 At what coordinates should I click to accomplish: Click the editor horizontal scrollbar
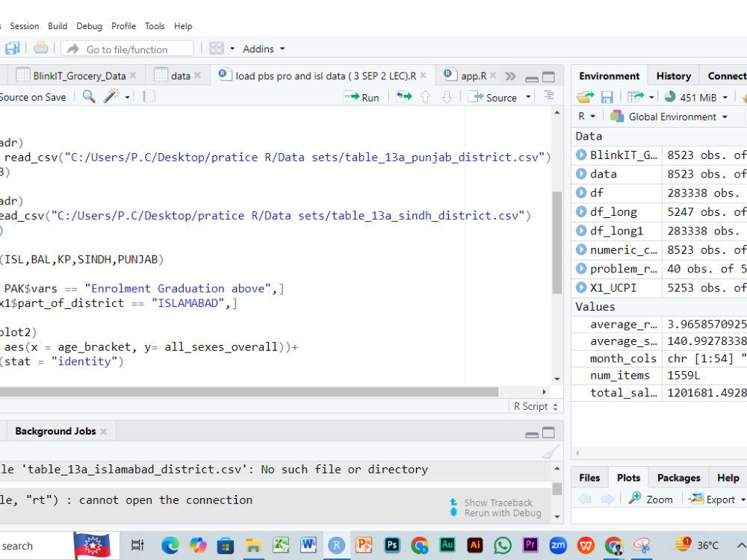(249, 392)
